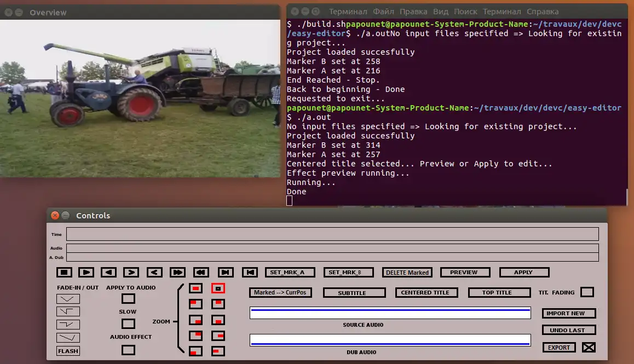Click terminal line 'Marker A set at 257'

[333, 154]
